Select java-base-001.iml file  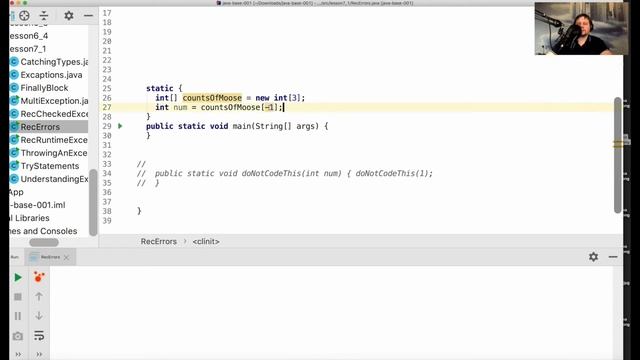coord(38,205)
